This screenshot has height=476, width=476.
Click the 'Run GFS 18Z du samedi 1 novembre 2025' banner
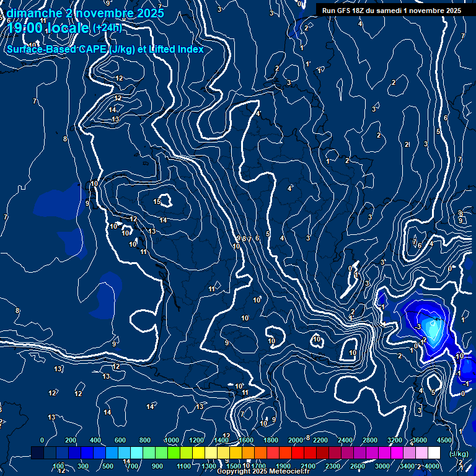pos(392,11)
